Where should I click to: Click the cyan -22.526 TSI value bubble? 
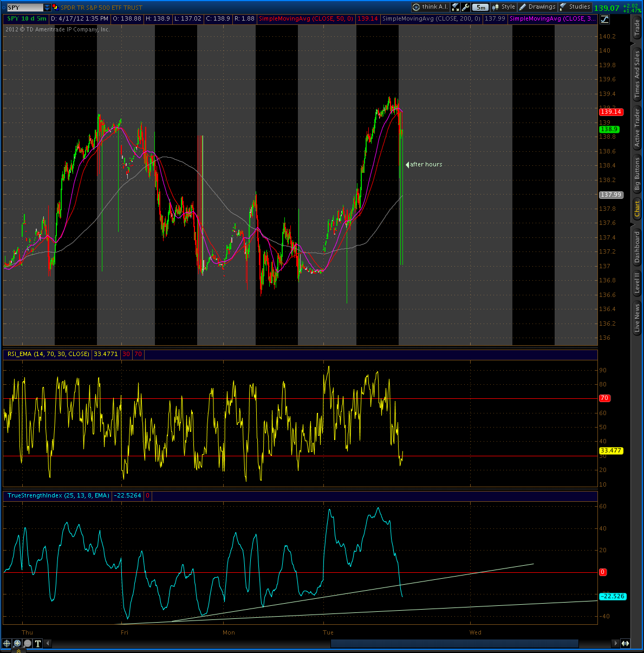[612, 596]
